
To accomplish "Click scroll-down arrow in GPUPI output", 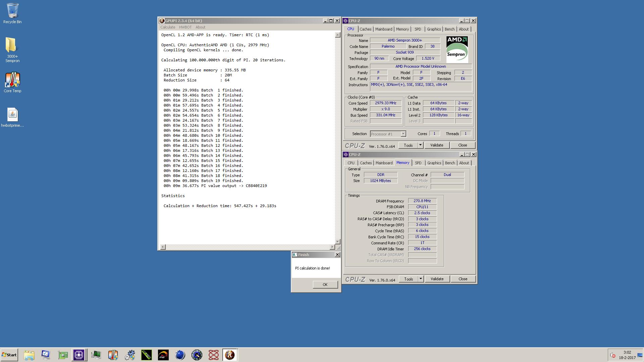I will [x=338, y=241].
